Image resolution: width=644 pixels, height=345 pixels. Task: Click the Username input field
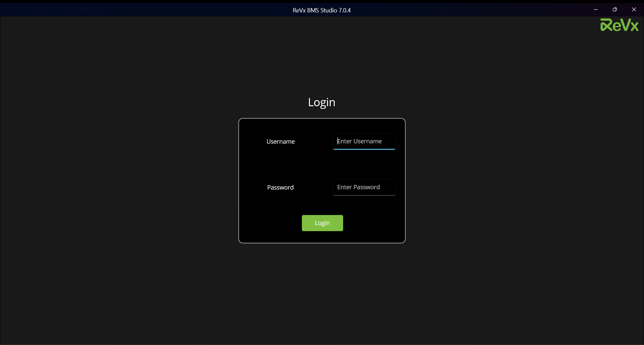pyautogui.click(x=364, y=141)
